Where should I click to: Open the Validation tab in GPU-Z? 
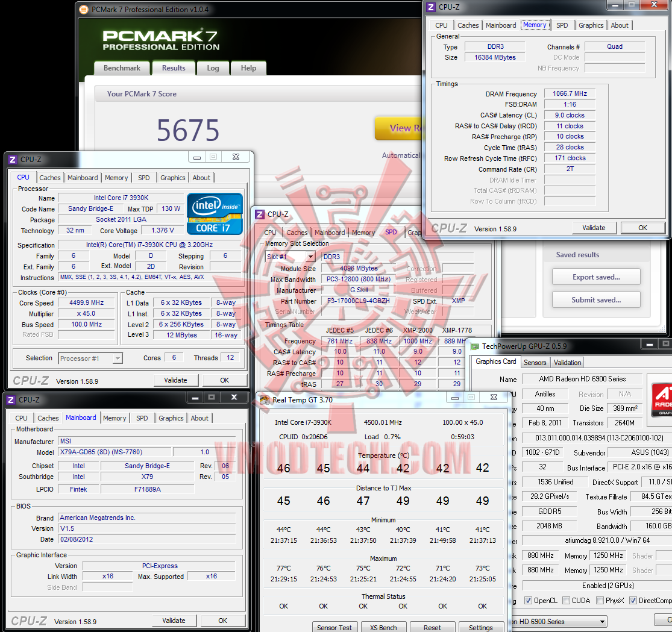(x=567, y=363)
